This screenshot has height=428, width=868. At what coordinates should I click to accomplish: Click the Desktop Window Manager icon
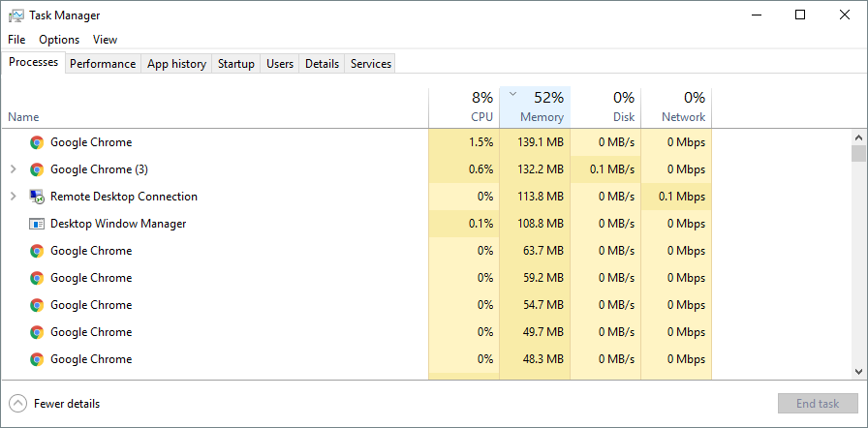(37, 224)
